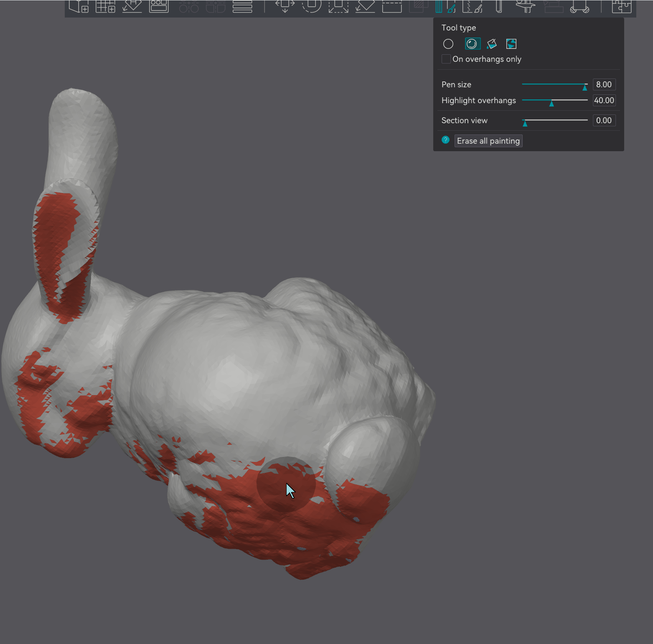Choose the Fill bucket tool type
653x644 pixels.
[x=492, y=44]
